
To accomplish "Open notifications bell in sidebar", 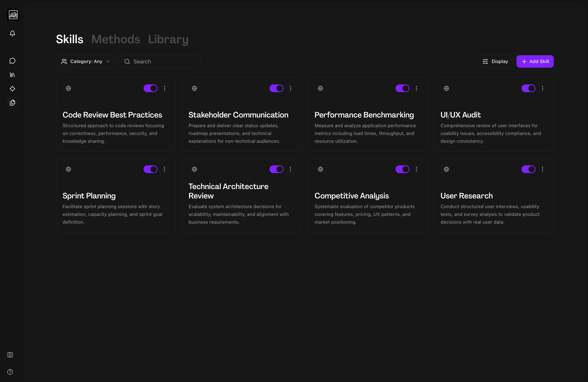I will (12, 33).
